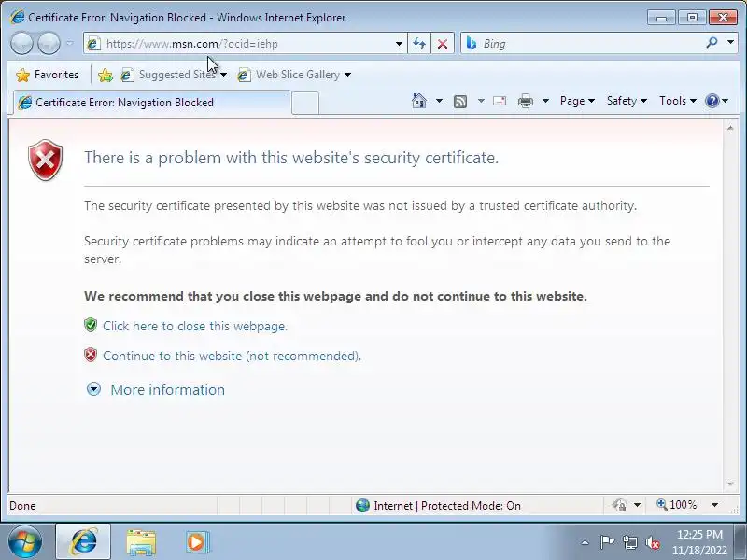
Task: Expand the Web Slice Gallery dropdown arrow
Action: tap(347, 75)
